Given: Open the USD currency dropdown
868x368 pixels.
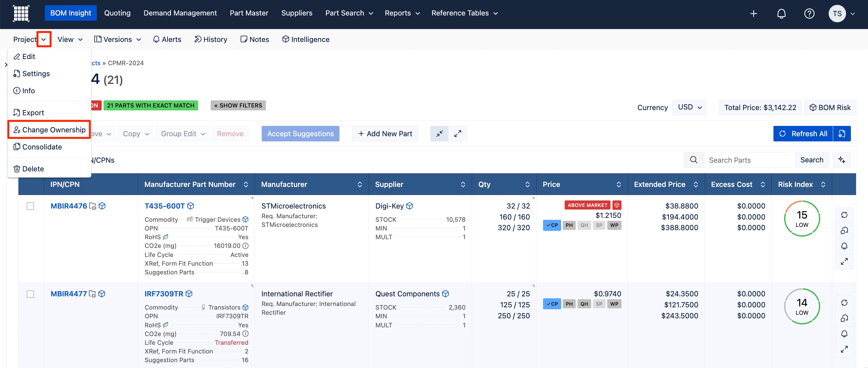Looking at the screenshot, I should coord(689,107).
